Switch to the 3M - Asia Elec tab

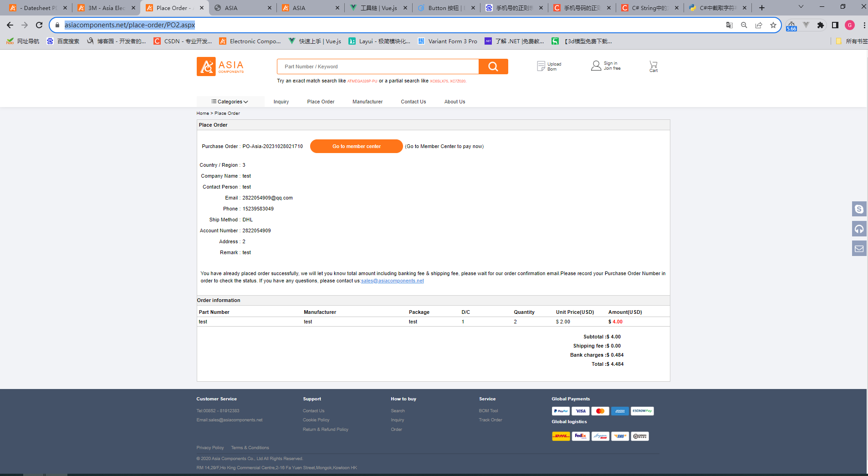pyautogui.click(x=106, y=8)
